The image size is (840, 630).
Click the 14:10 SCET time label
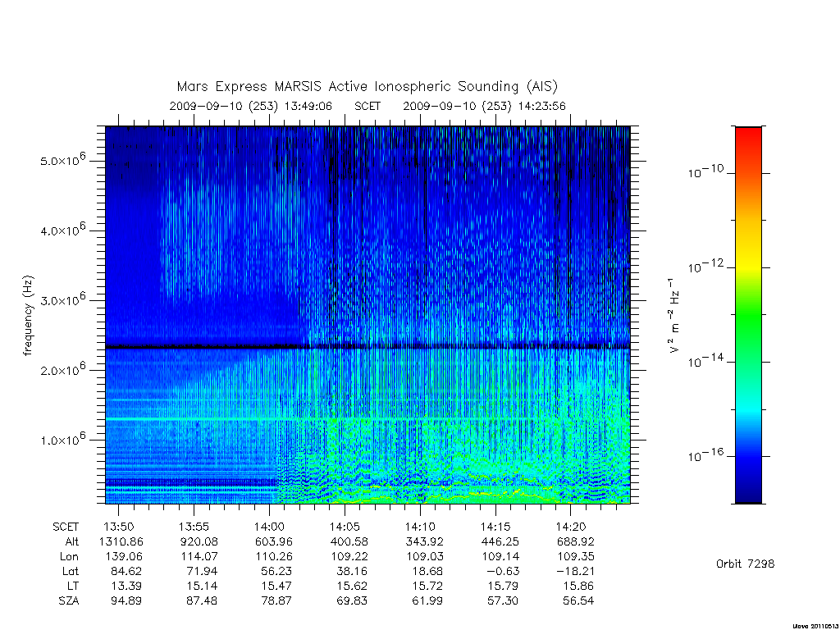coord(420,527)
